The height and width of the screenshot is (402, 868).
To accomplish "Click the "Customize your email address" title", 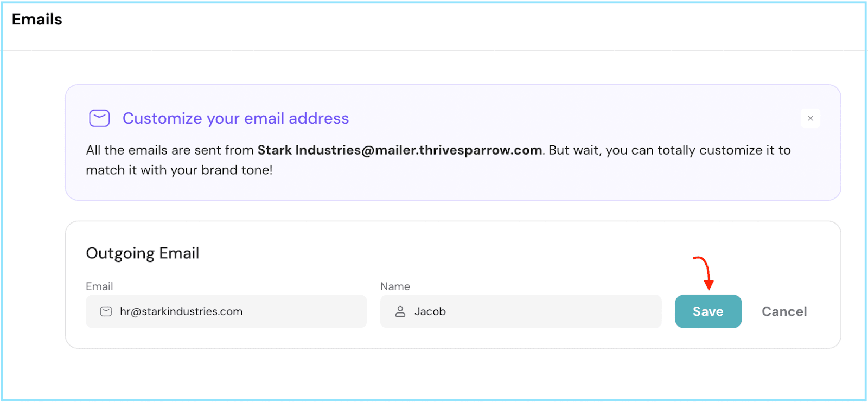I will (x=235, y=118).
